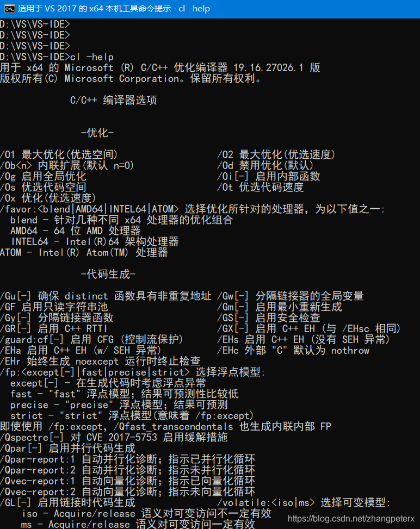420x529 pixels.
Task: Click the /Od disable optimization entry
Action: click(265, 165)
